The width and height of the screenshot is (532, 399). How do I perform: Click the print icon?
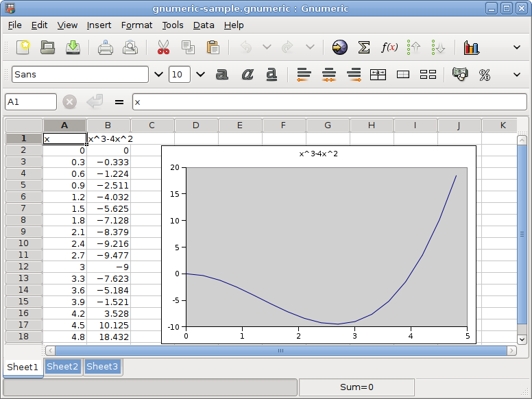tap(105, 47)
